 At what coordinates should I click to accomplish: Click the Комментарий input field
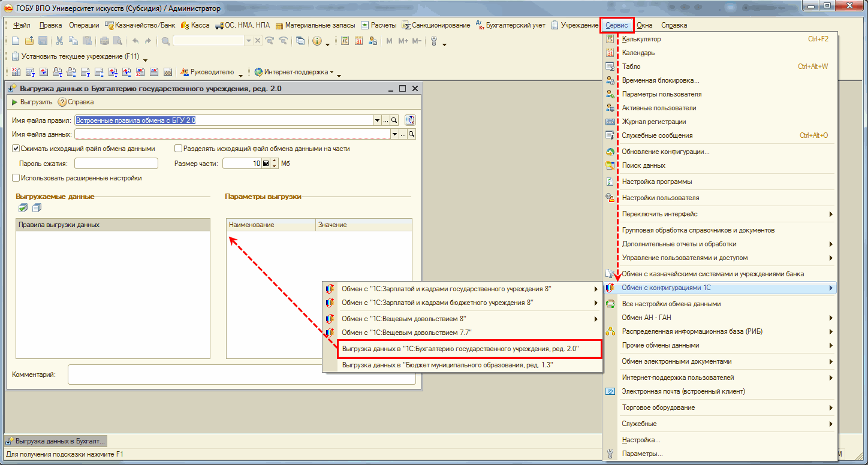pyautogui.click(x=242, y=375)
